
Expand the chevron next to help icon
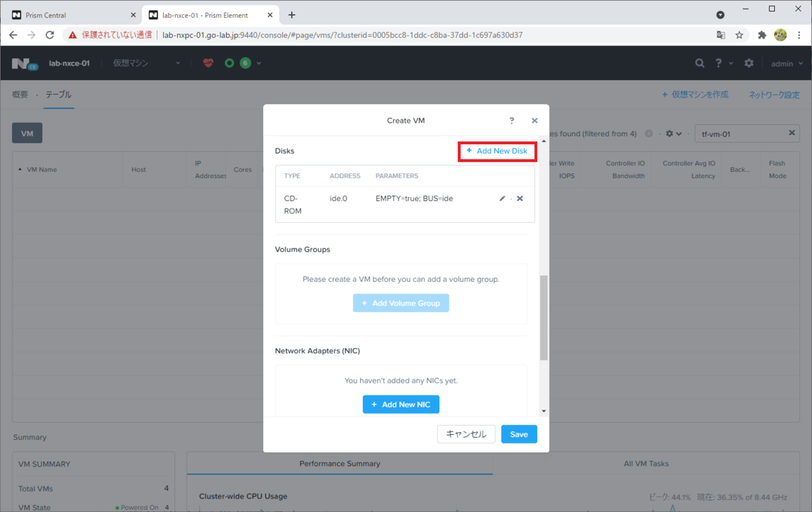731,64
